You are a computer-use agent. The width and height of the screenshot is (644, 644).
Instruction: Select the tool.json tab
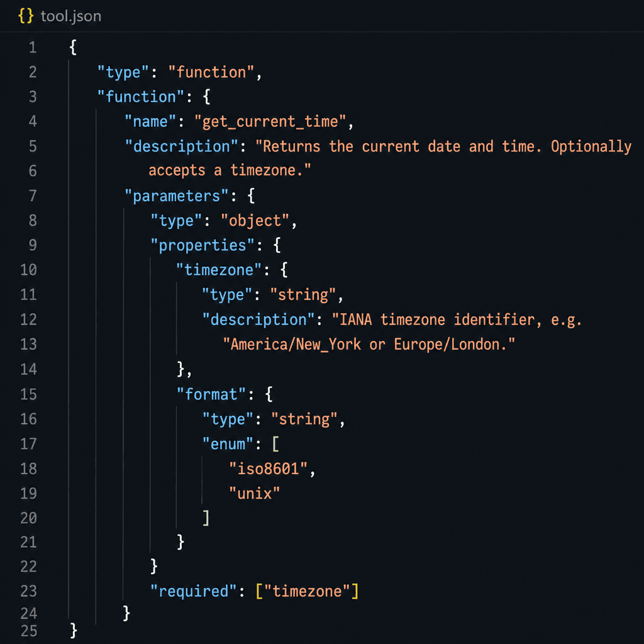click(60, 16)
